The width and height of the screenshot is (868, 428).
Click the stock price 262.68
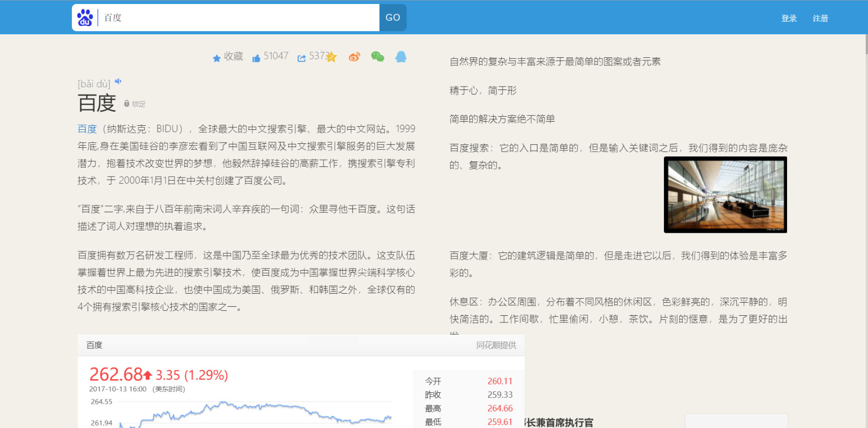coord(116,374)
